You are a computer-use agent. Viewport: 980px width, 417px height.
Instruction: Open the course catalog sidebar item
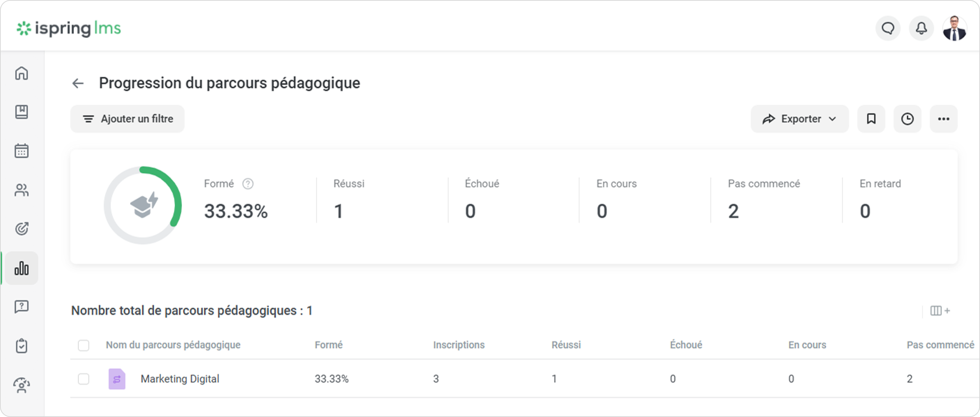pos(22,112)
